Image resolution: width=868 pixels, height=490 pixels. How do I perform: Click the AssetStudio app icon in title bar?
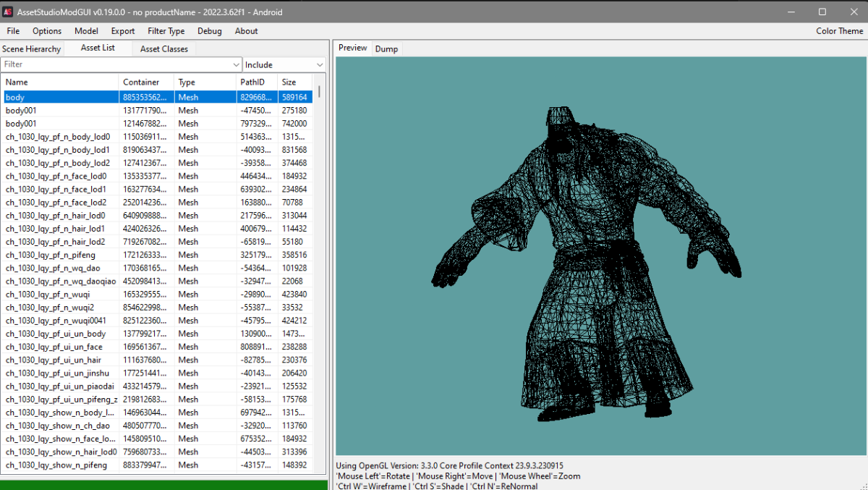pos(8,12)
